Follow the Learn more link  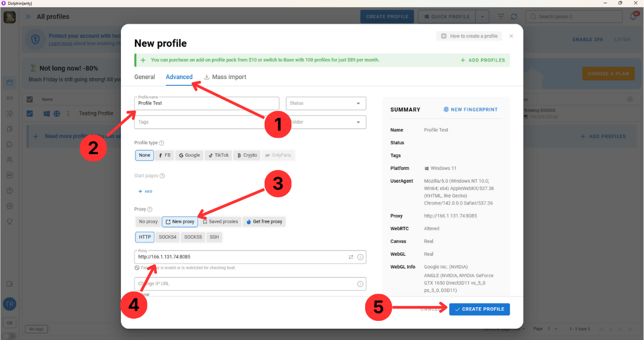tap(60, 44)
